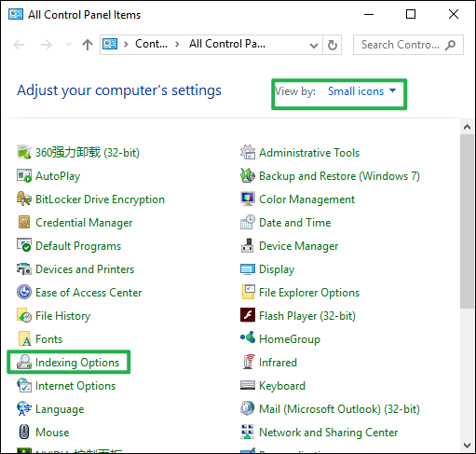The width and height of the screenshot is (476, 454).
Task: Click the Administrative Tools gear icon
Action: tap(248, 153)
